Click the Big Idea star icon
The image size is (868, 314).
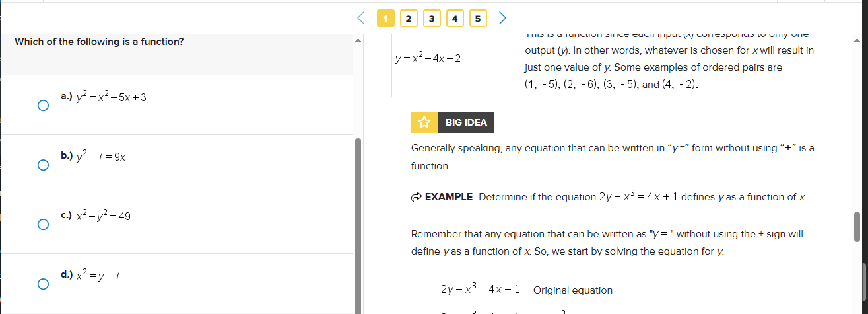click(424, 122)
